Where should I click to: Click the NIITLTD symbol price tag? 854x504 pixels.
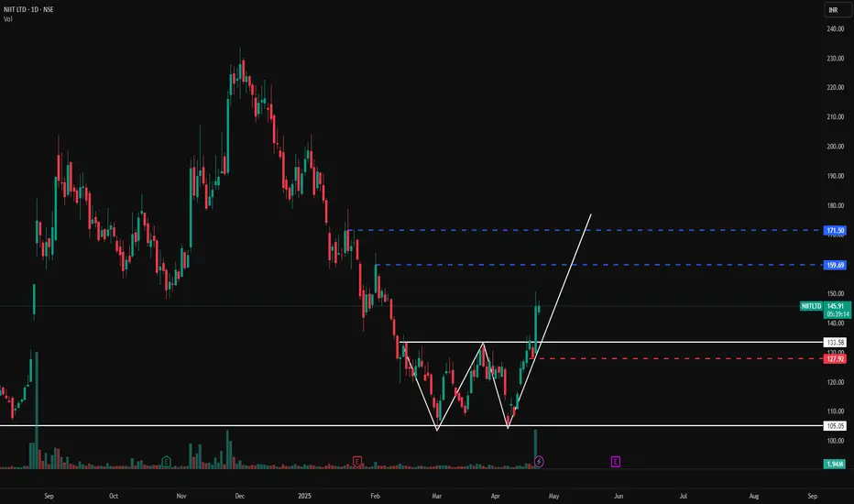coord(811,306)
